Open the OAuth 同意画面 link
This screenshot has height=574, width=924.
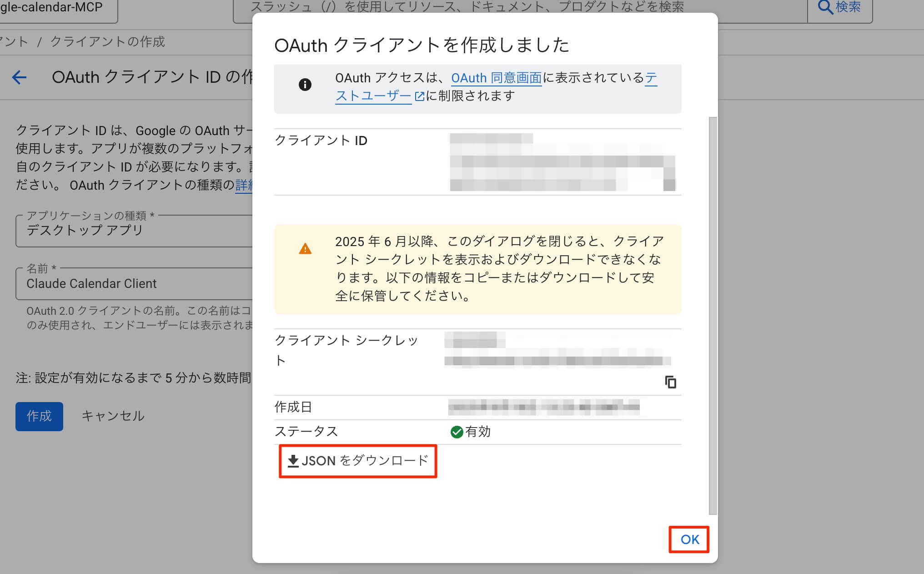pos(496,78)
